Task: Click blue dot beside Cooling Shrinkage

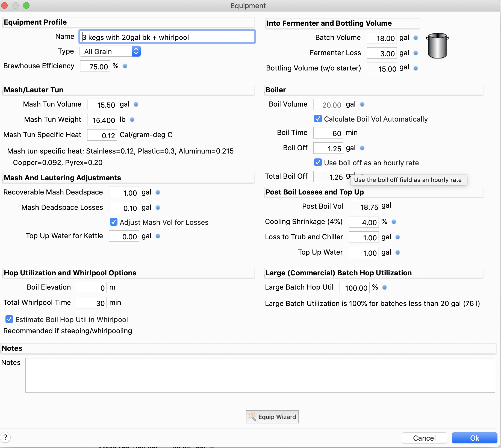Action: point(394,222)
